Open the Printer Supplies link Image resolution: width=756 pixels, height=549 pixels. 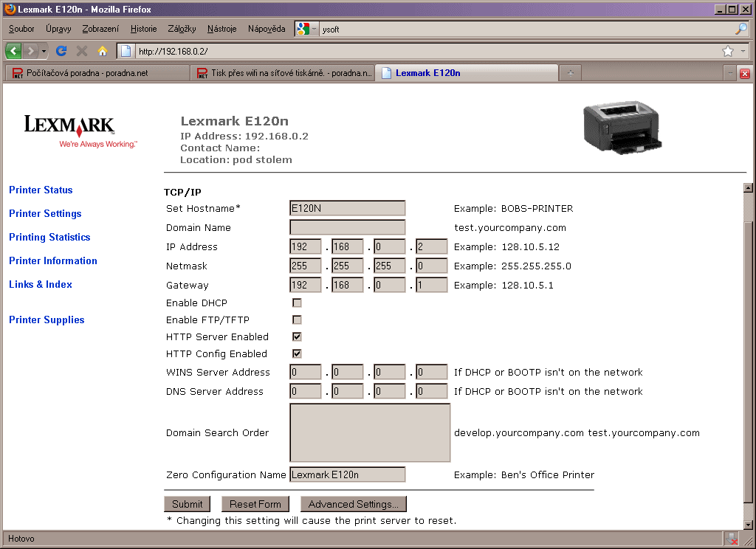coord(47,320)
